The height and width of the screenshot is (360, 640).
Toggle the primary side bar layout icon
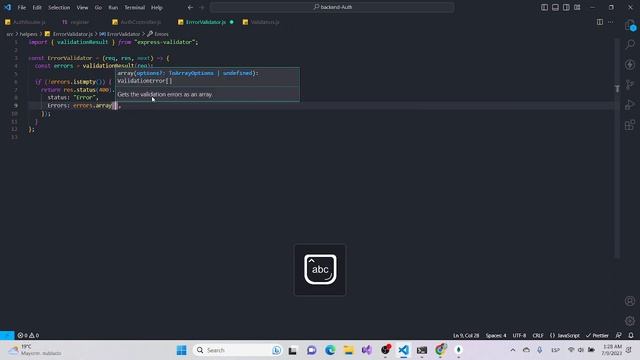(544, 7)
